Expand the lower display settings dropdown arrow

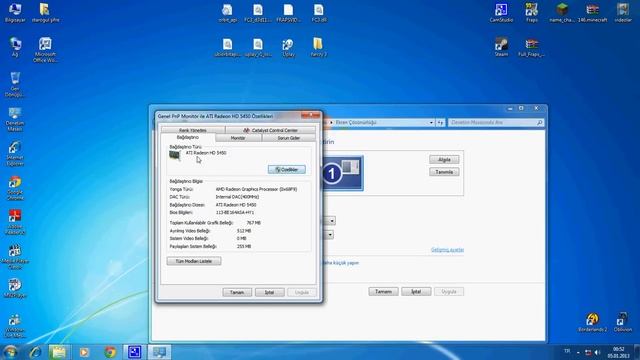(330, 235)
